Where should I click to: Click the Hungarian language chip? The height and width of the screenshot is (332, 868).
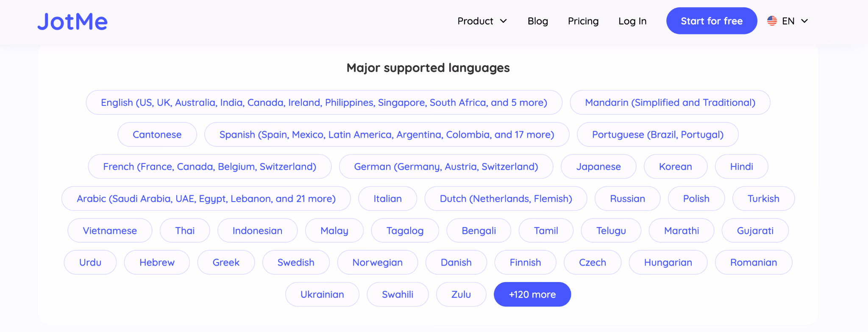tap(668, 263)
